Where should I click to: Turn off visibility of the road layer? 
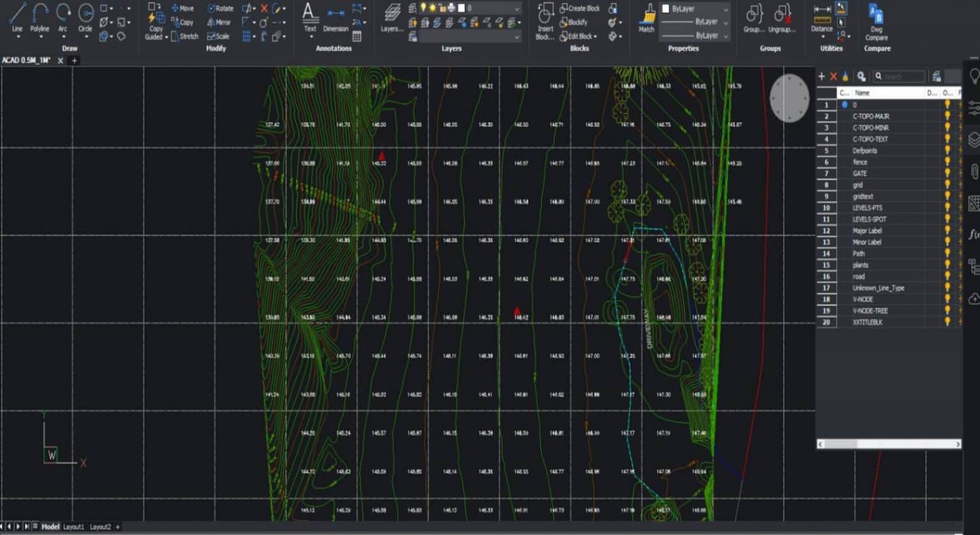tap(948, 276)
